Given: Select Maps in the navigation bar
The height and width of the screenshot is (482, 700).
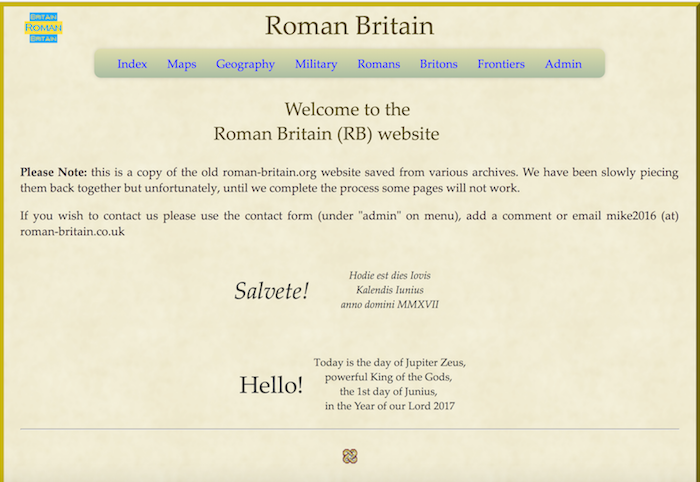Looking at the screenshot, I should 182,64.
